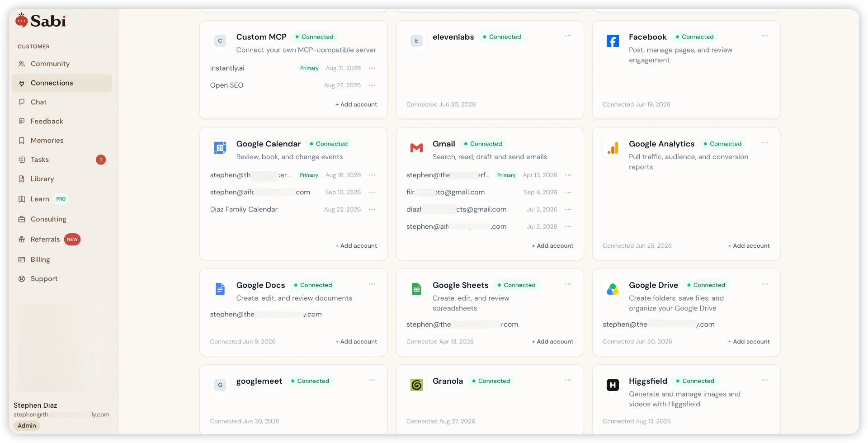This screenshot has height=443, width=868.
Task: Open Tasks with one notification
Action: tap(62, 160)
